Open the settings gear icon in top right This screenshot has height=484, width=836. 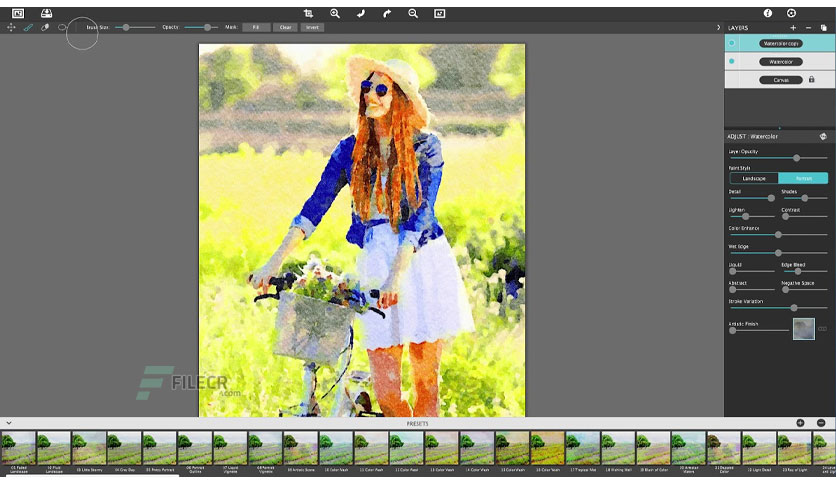(791, 13)
